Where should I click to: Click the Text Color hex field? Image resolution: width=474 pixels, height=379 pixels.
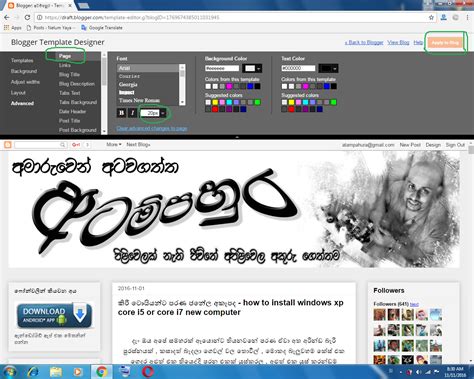coord(298,68)
